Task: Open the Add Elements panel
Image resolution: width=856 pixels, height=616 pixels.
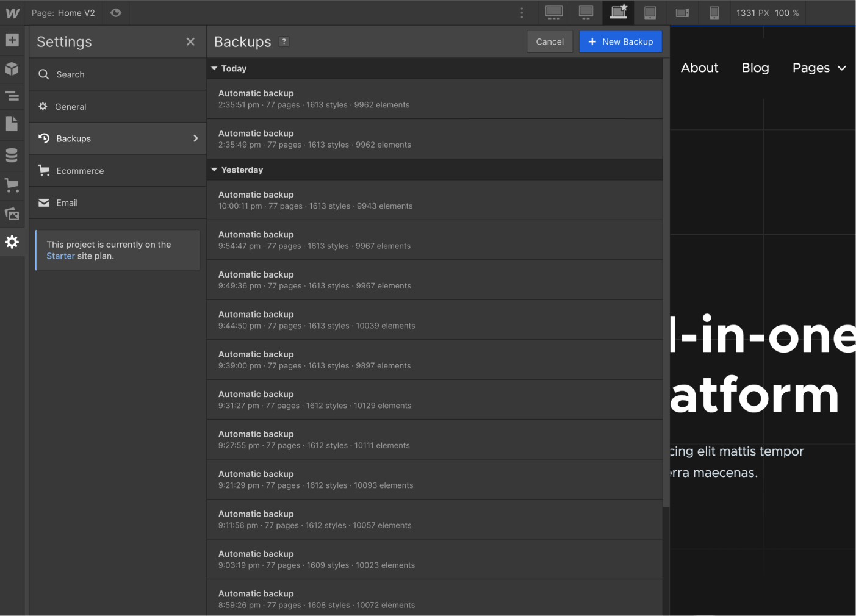Action: pos(12,40)
